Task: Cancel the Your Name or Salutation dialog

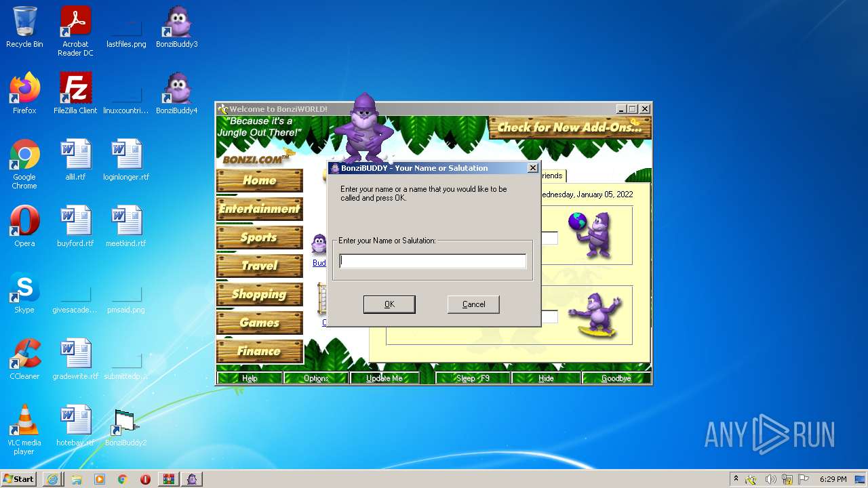Action: coord(473,304)
